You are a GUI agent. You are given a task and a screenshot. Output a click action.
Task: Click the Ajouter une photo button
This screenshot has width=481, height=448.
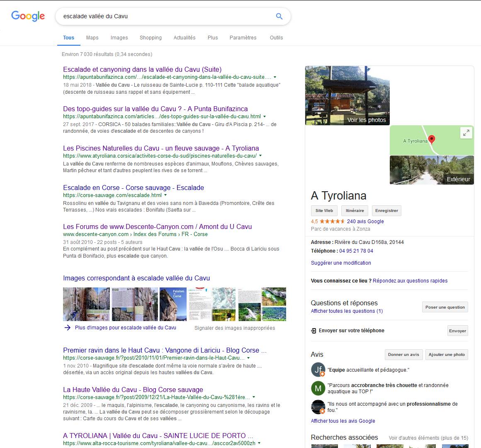click(x=447, y=354)
